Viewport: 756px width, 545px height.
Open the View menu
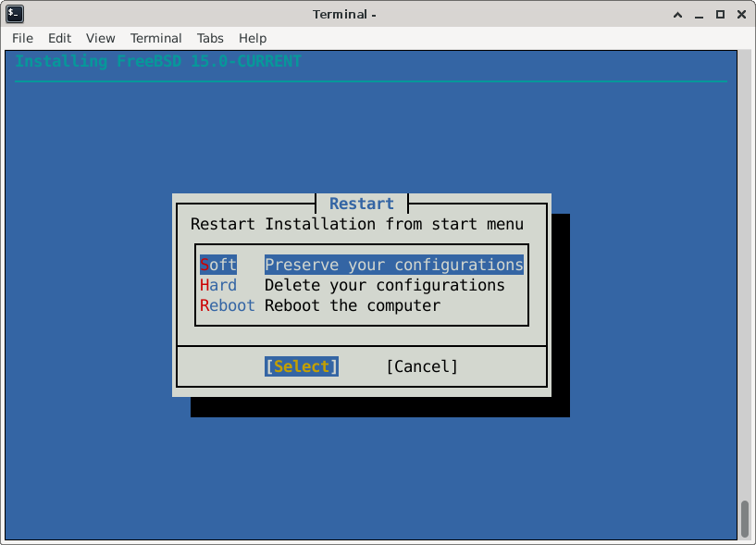click(x=100, y=38)
